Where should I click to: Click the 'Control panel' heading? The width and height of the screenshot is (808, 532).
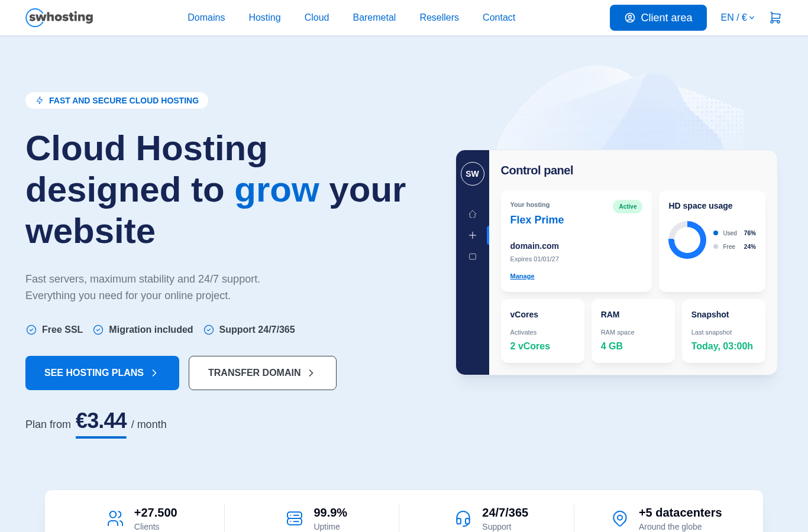click(537, 171)
